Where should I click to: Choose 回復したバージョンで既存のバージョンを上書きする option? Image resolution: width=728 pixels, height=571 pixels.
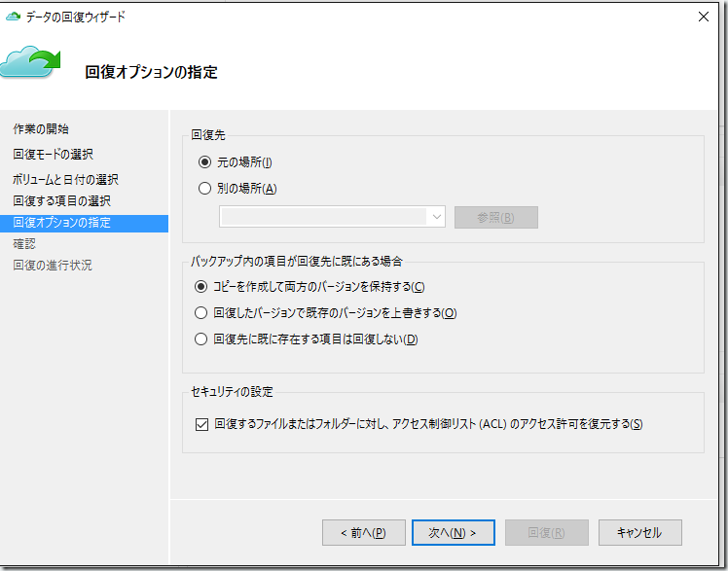[x=200, y=313]
